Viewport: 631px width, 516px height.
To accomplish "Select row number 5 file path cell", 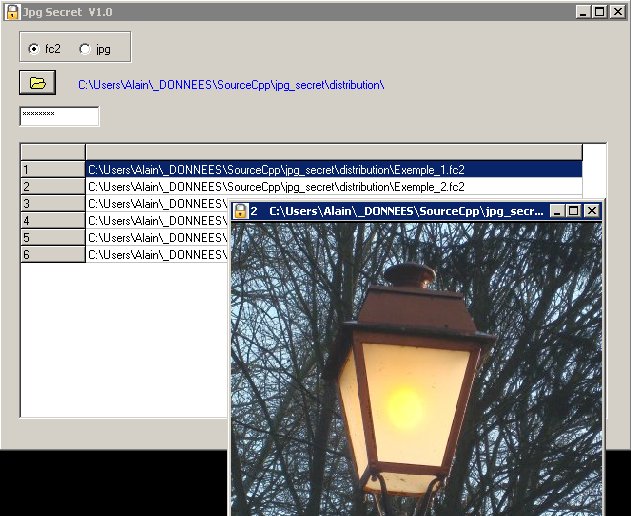I will click(x=158, y=237).
